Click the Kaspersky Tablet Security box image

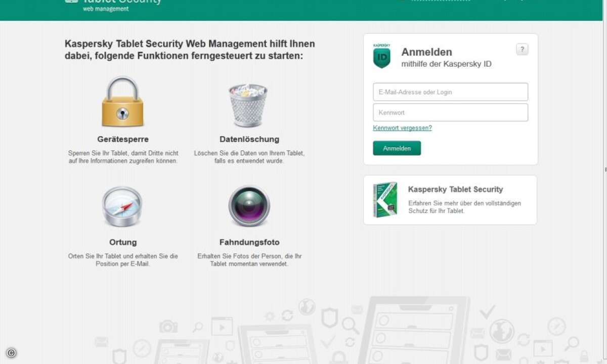tap(385, 200)
